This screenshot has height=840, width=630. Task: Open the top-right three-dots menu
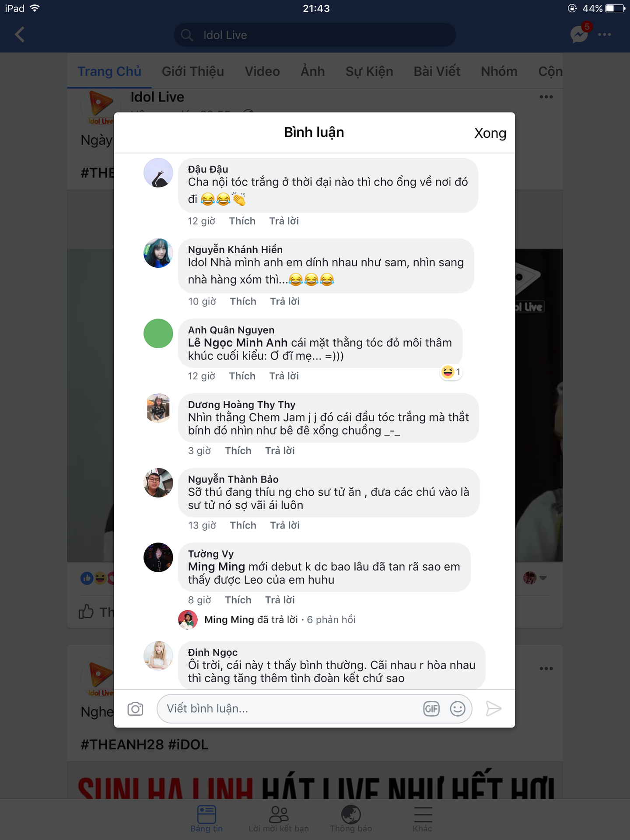point(605,35)
